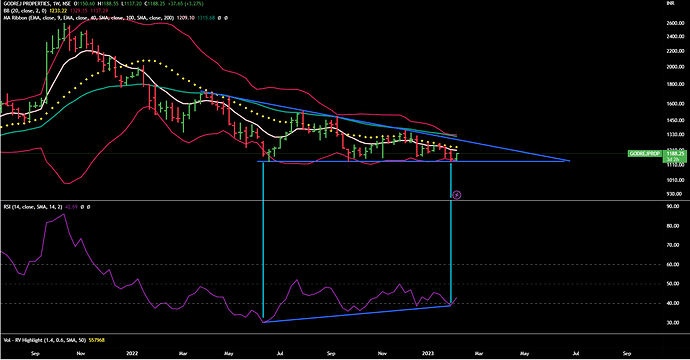Select the rising blue trendline under RSI

click(357, 314)
